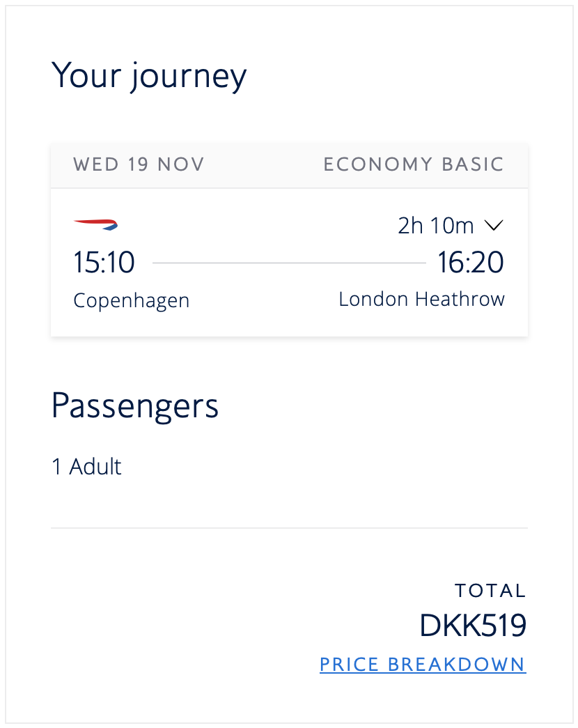Click the DKK519 total price
Image resolution: width=578 pixels, height=728 pixels.
tap(472, 626)
